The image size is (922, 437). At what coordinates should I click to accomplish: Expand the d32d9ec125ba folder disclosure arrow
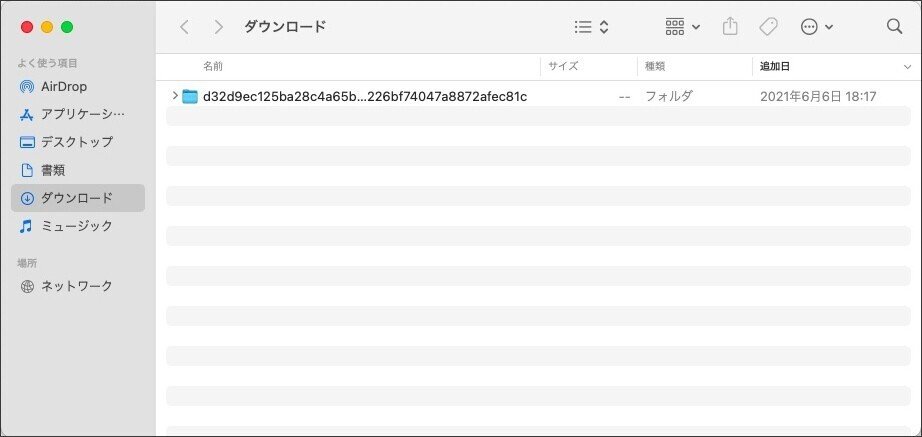[175, 96]
